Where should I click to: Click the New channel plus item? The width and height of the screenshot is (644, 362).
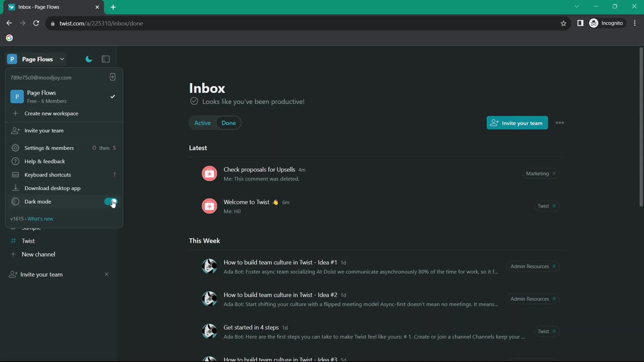pos(12,254)
